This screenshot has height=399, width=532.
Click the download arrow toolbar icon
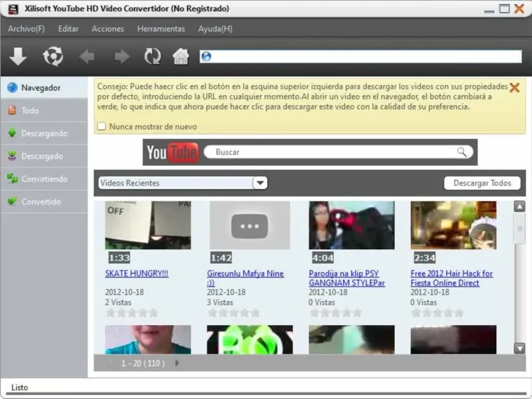pyautogui.click(x=18, y=57)
